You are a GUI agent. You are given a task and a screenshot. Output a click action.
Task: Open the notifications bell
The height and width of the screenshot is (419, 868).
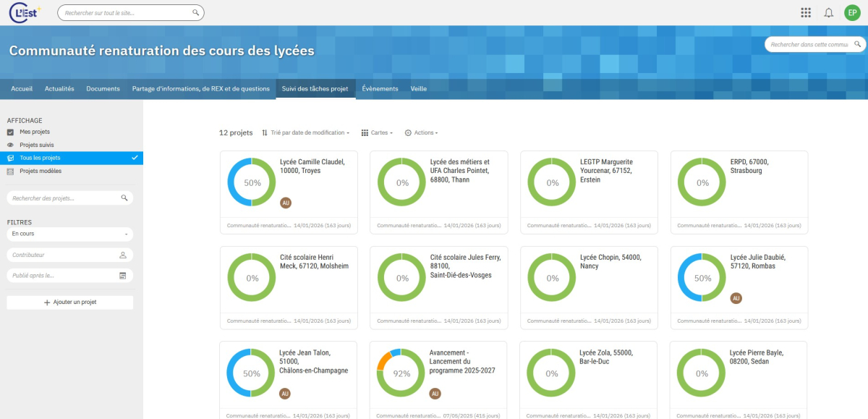coord(829,12)
